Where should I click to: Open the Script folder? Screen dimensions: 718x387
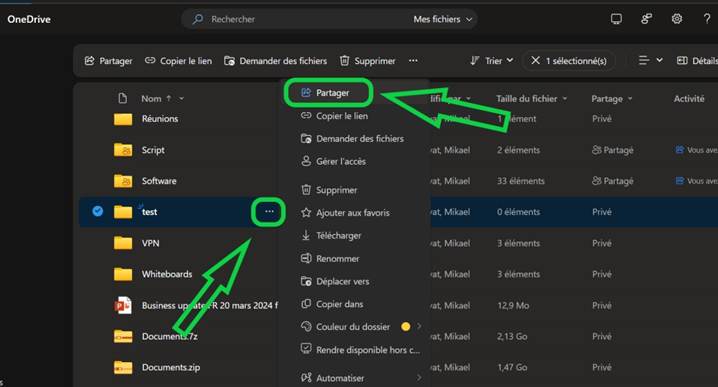(153, 150)
